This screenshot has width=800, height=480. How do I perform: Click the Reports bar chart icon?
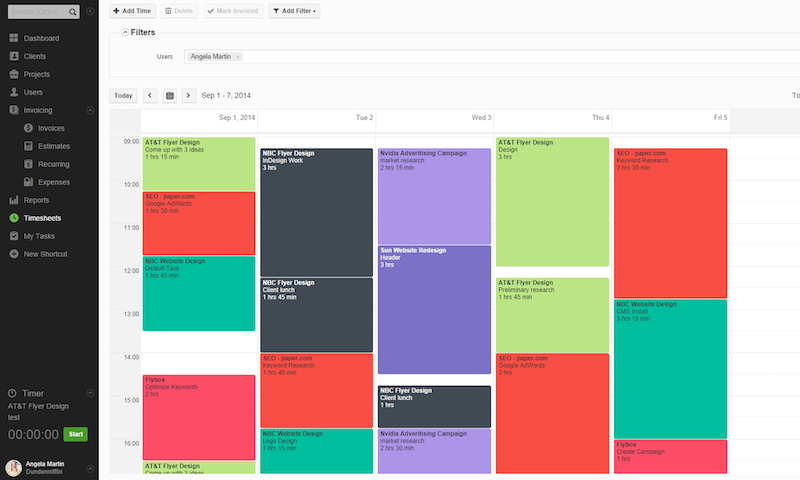point(14,200)
